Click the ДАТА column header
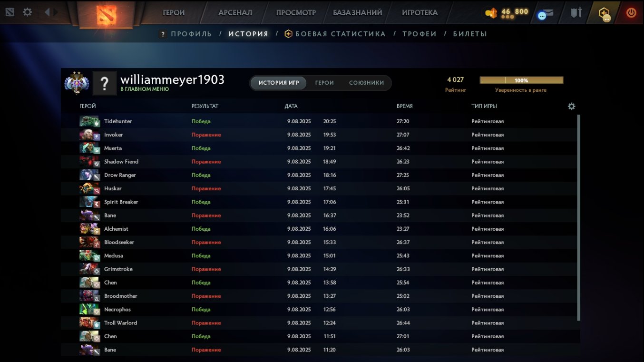The width and height of the screenshot is (644, 362). click(x=291, y=106)
